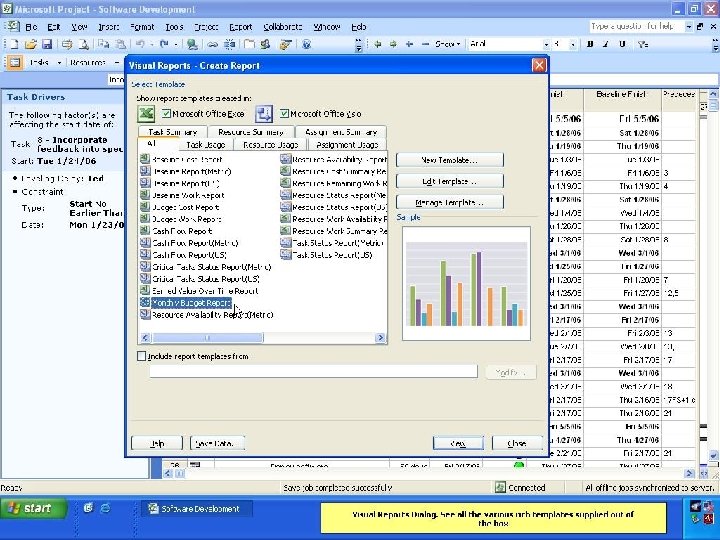Click the Print toolbar icon

[67, 44]
